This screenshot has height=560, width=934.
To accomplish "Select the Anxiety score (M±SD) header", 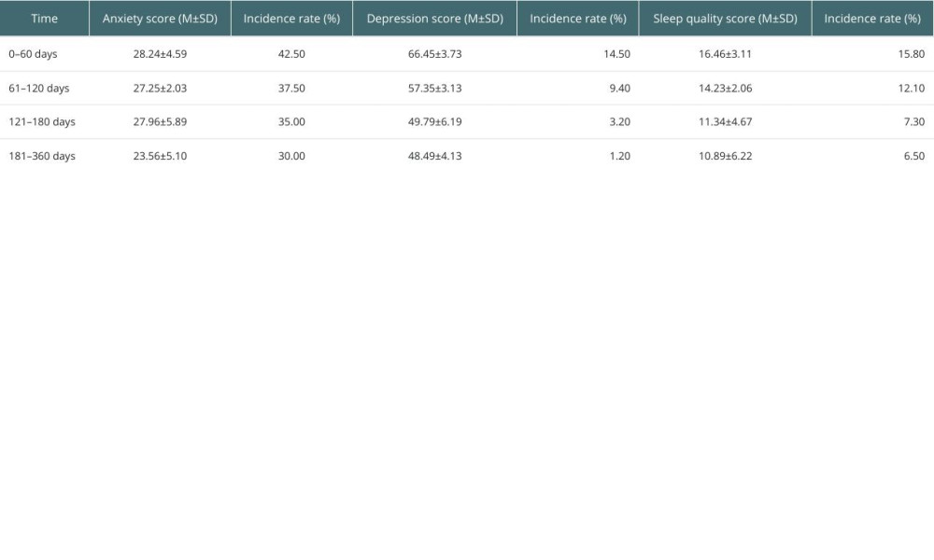I will pyautogui.click(x=160, y=19).
